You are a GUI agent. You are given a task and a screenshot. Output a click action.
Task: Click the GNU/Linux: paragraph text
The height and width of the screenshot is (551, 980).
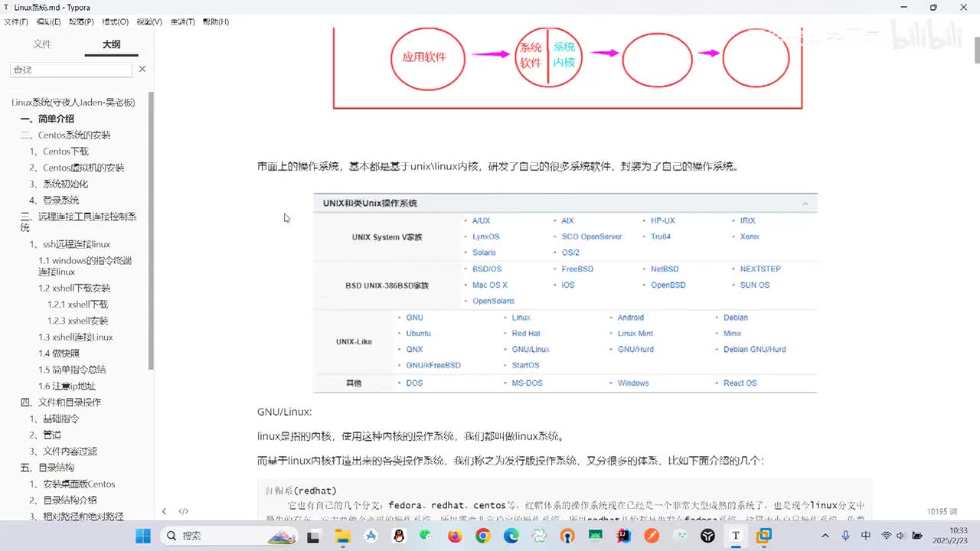click(285, 412)
